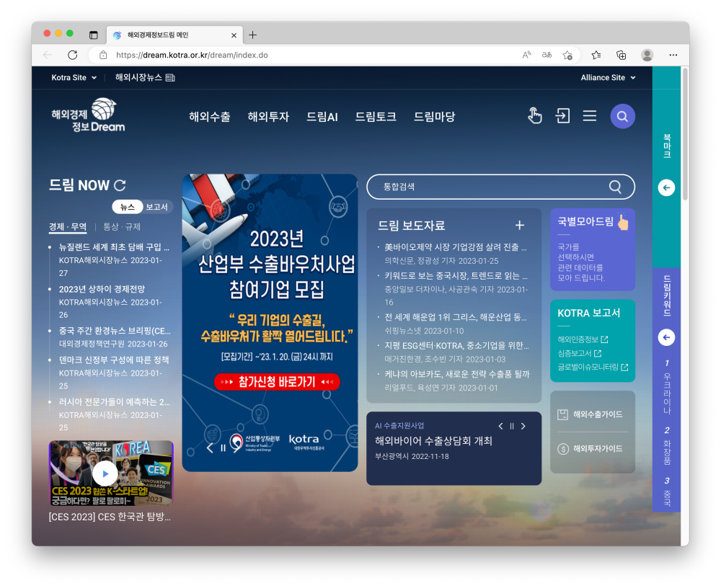Open the 국별모아드림 card

(x=593, y=249)
